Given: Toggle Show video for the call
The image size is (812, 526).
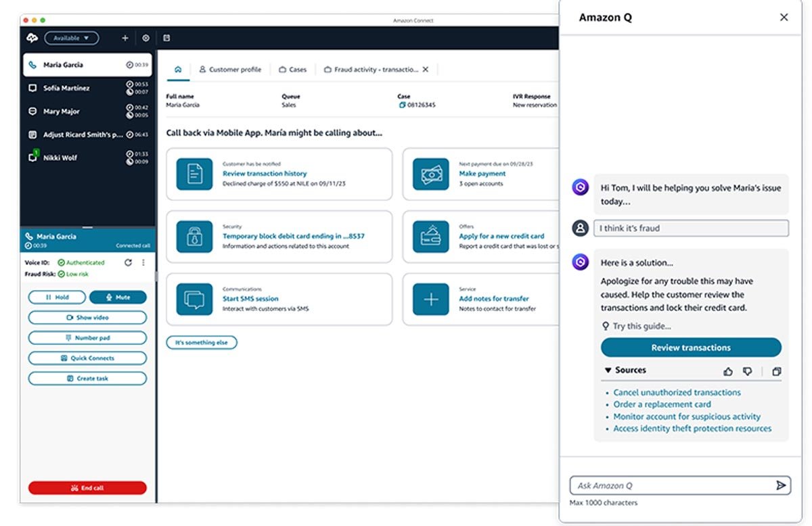Looking at the screenshot, I should tap(87, 318).
